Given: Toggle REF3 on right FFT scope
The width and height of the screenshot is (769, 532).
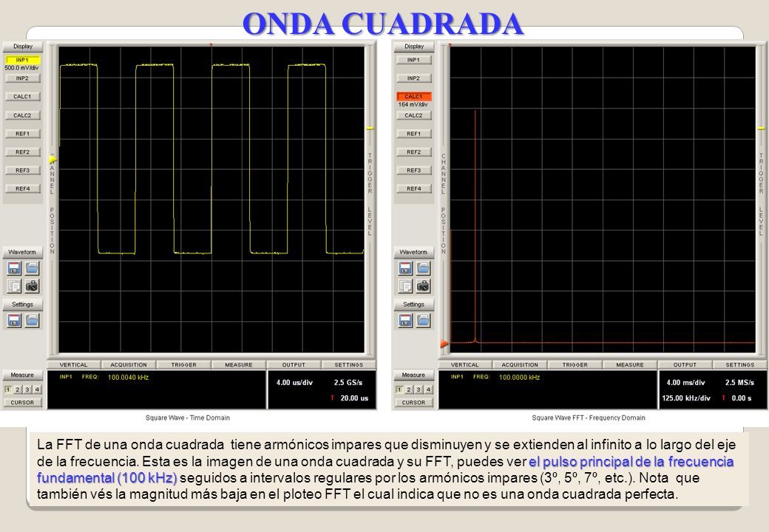Looking at the screenshot, I should coord(413,170).
